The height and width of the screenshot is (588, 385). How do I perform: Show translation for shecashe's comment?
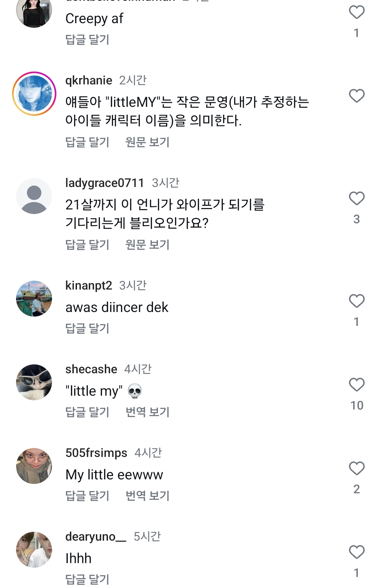(147, 412)
